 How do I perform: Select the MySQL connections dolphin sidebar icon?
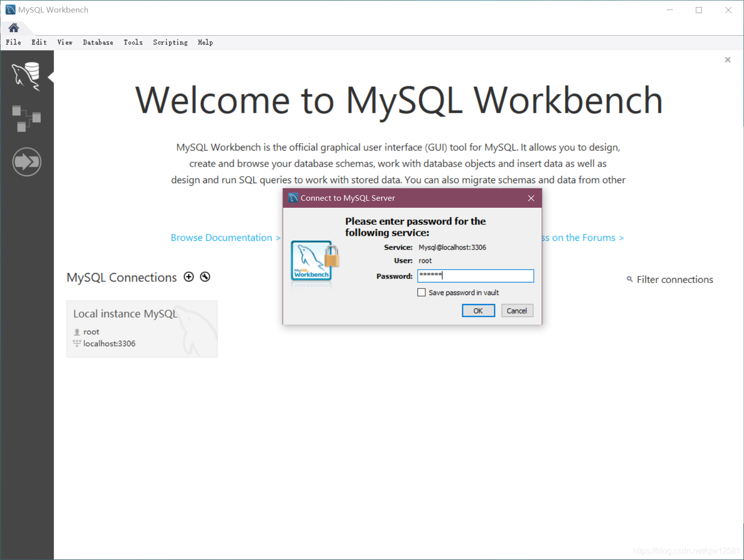[x=26, y=76]
